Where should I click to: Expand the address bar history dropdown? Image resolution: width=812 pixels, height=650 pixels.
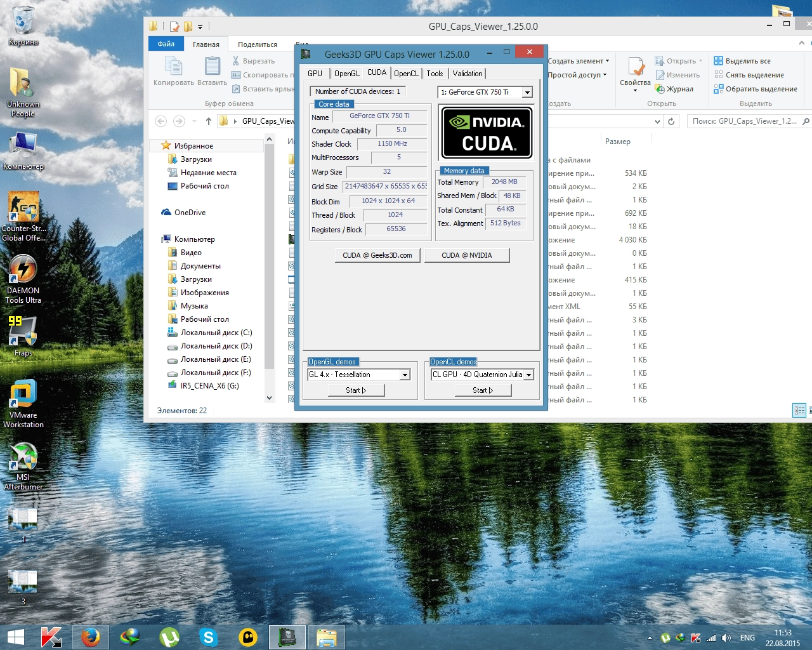(x=657, y=121)
